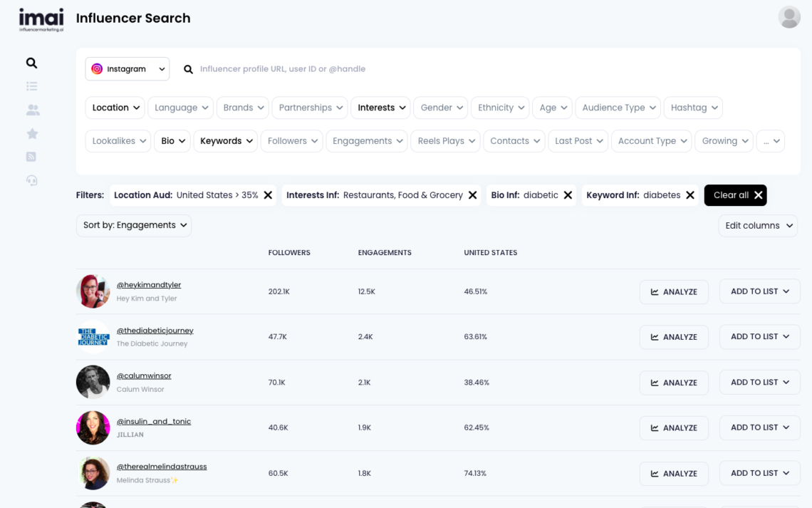Open the Interests filter dropdown
The image size is (812, 508).
coord(380,108)
